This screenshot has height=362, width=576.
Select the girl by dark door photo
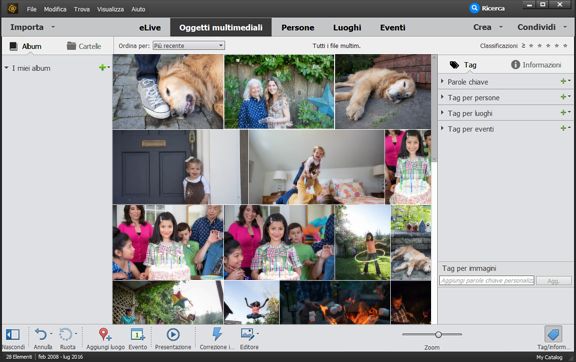pos(180,167)
